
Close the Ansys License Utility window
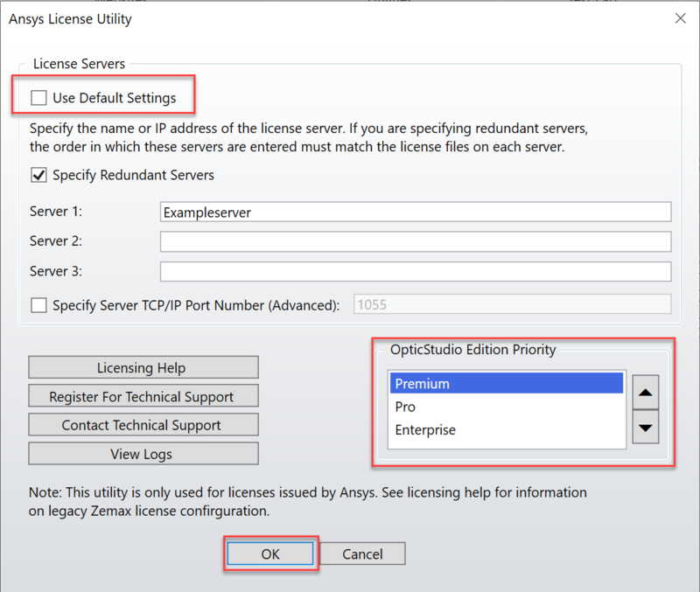click(681, 18)
